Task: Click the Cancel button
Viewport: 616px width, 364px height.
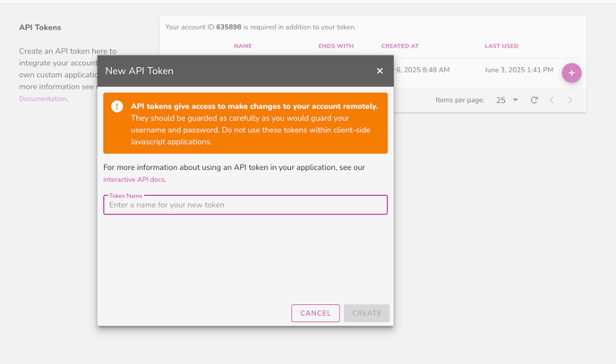Action: point(315,313)
